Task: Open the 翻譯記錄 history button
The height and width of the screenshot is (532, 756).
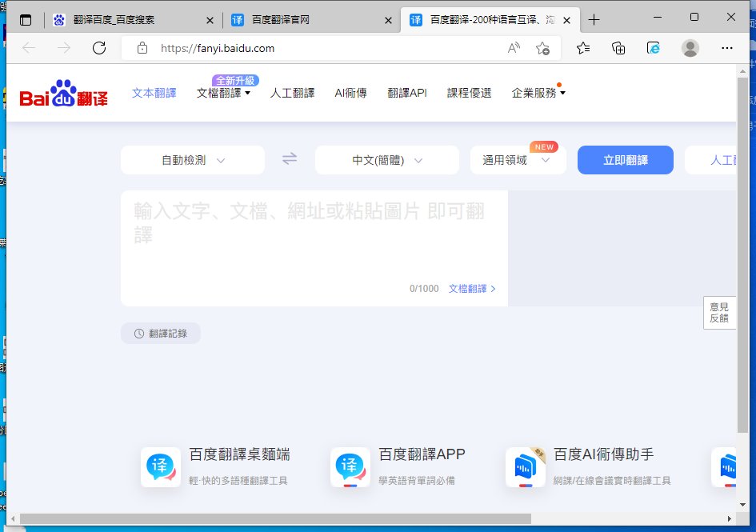Action: tap(161, 334)
